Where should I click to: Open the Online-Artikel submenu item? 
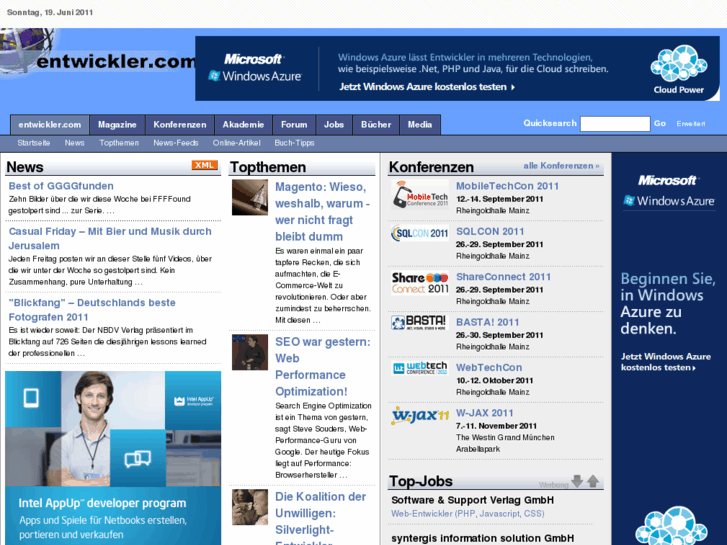click(236, 143)
